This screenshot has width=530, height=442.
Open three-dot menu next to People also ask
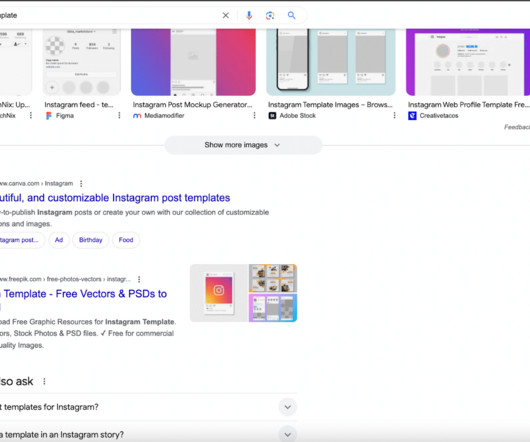(44, 382)
